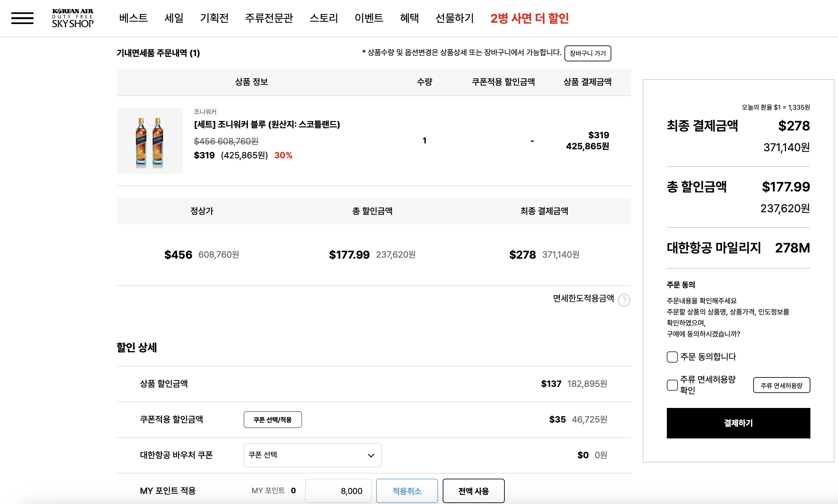The image size is (838, 504).
Task: Click the Johnnie Walker Blue product thumbnail
Action: coord(149,141)
